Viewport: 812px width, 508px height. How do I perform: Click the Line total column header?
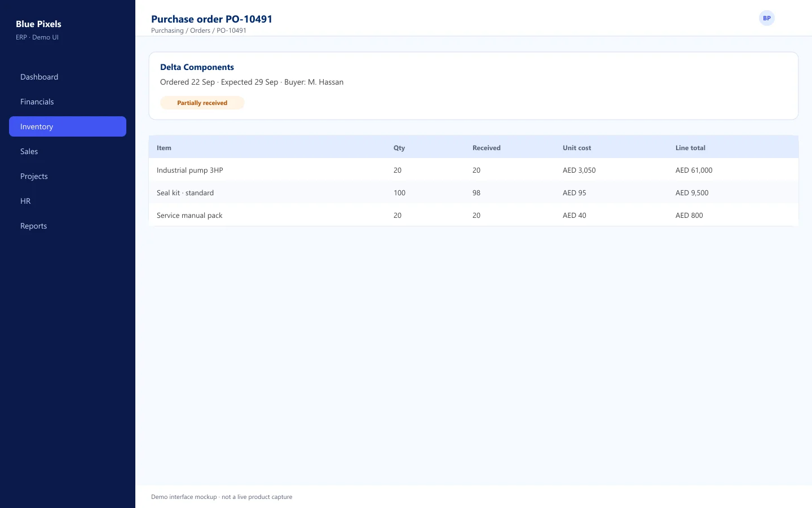pyautogui.click(x=690, y=148)
